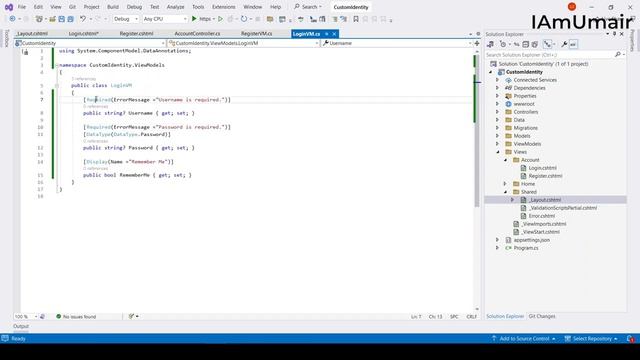Switch to the _Layout.cshtml editor tab
Image resolution: width=640 pixels, height=360 pixels.
(32, 34)
